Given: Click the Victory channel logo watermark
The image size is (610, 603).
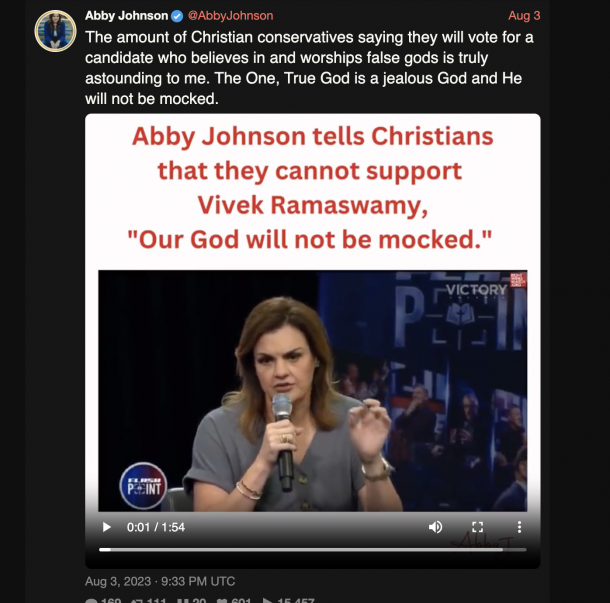Looking at the screenshot, I should coord(476,290).
